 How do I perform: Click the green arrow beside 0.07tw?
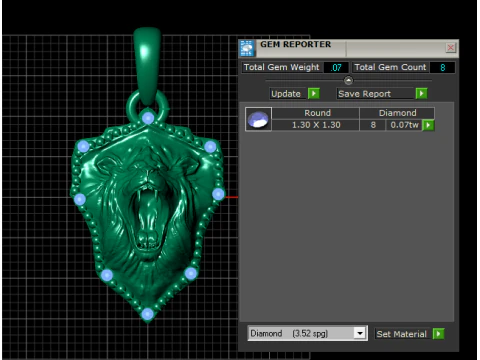point(428,125)
